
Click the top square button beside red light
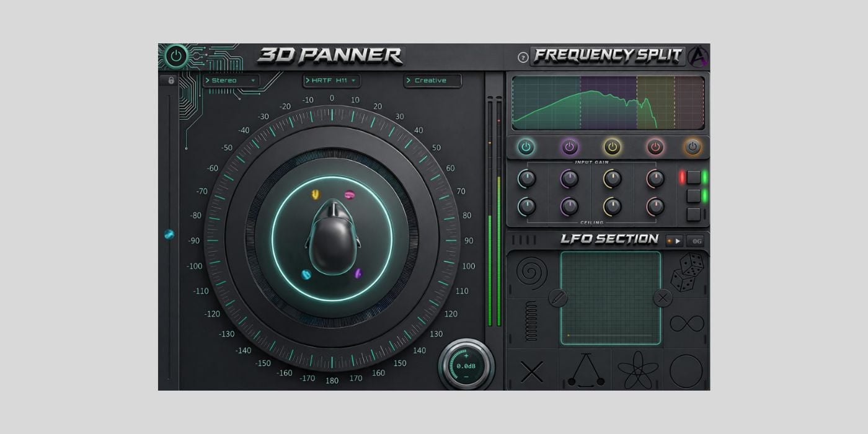click(694, 177)
